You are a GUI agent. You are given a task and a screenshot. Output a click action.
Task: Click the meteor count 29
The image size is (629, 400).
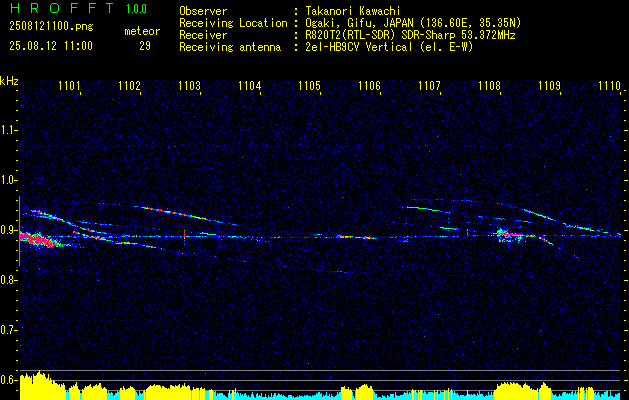coord(145,46)
